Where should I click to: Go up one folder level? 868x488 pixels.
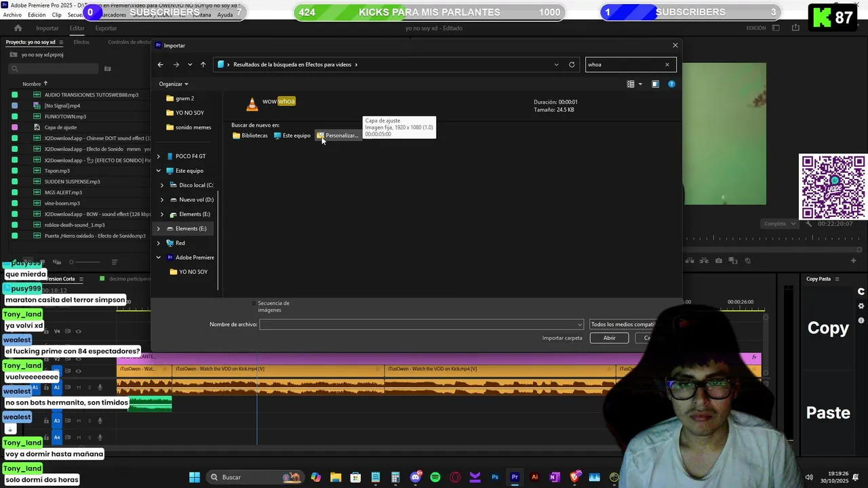coord(203,64)
